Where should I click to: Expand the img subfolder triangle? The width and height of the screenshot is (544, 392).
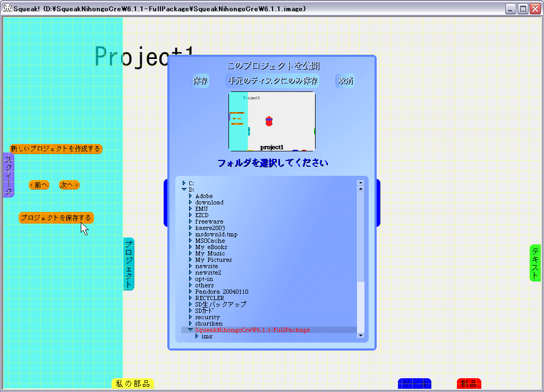[197, 336]
